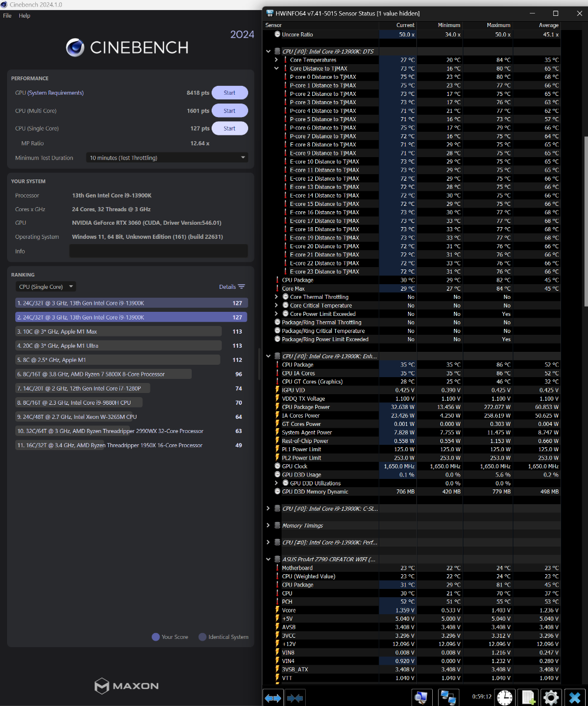Click the clock reset icon in HWiNFO toolbar

pyautogui.click(x=504, y=698)
